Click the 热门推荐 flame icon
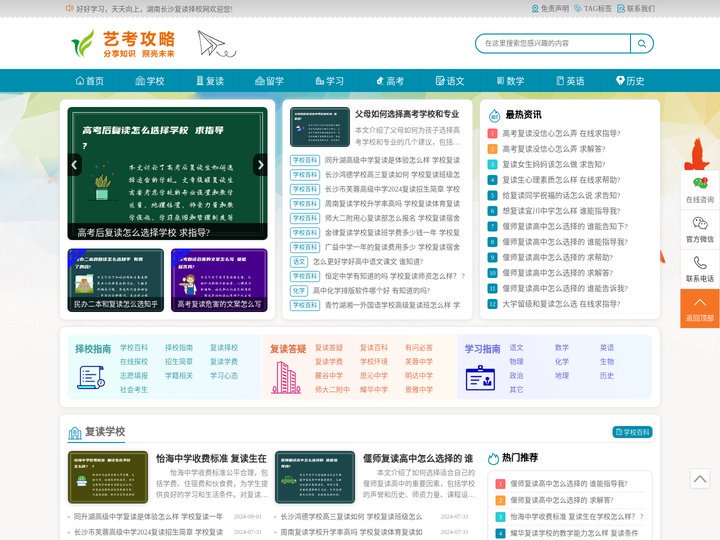720x540 pixels. 494,458
